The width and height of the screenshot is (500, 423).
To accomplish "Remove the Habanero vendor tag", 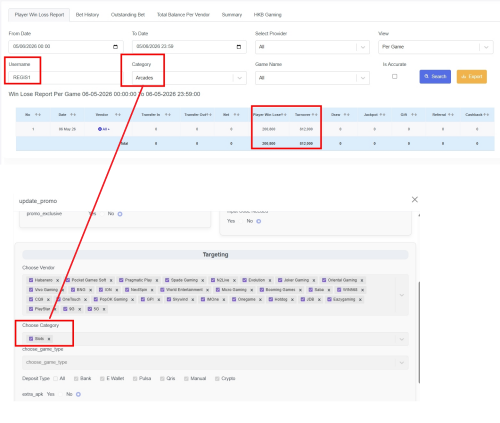I will (57, 280).
